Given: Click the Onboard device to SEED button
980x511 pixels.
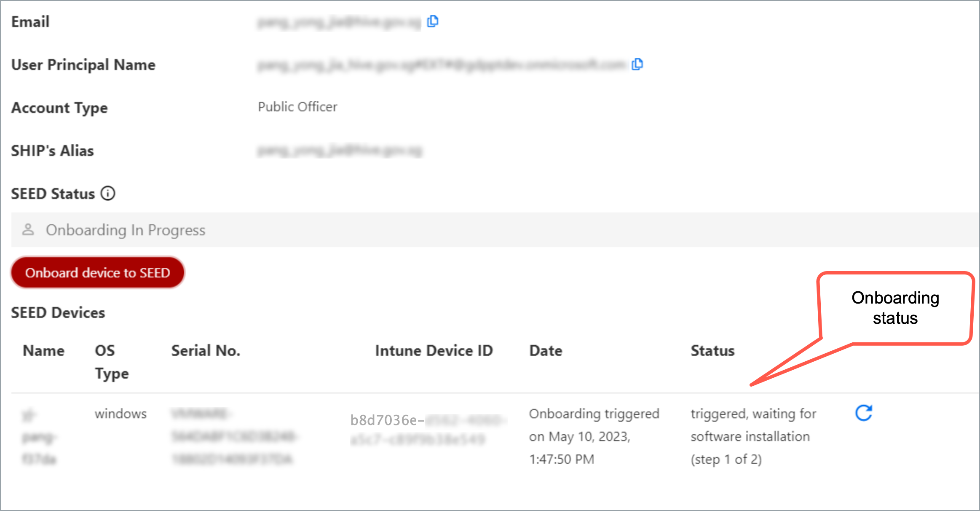Looking at the screenshot, I should [97, 272].
